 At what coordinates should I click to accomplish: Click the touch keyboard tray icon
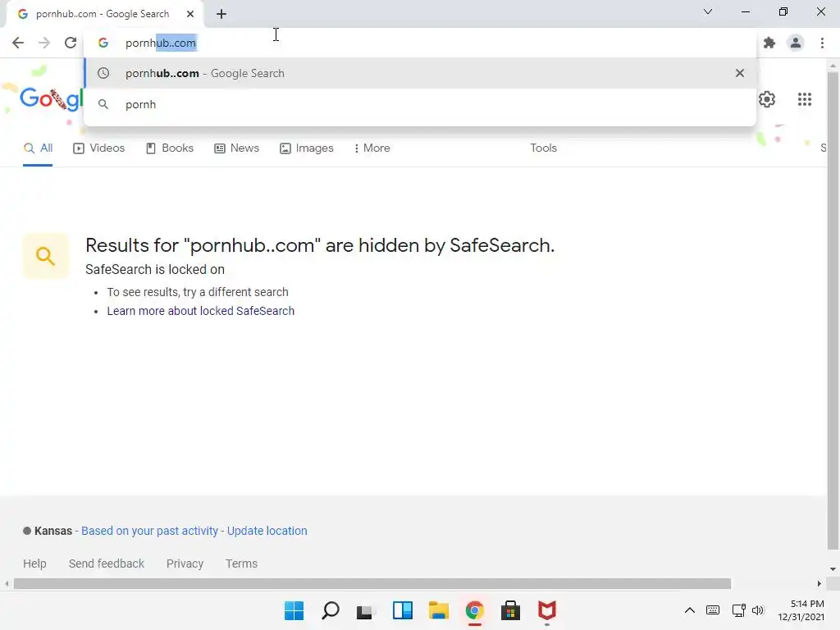point(713,610)
